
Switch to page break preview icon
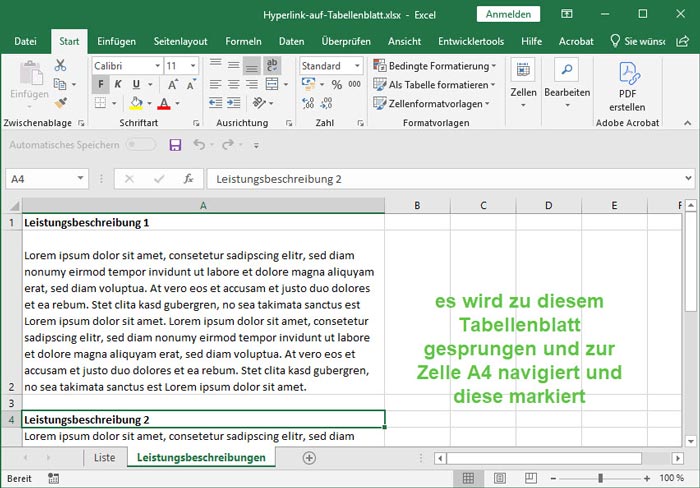click(531, 478)
